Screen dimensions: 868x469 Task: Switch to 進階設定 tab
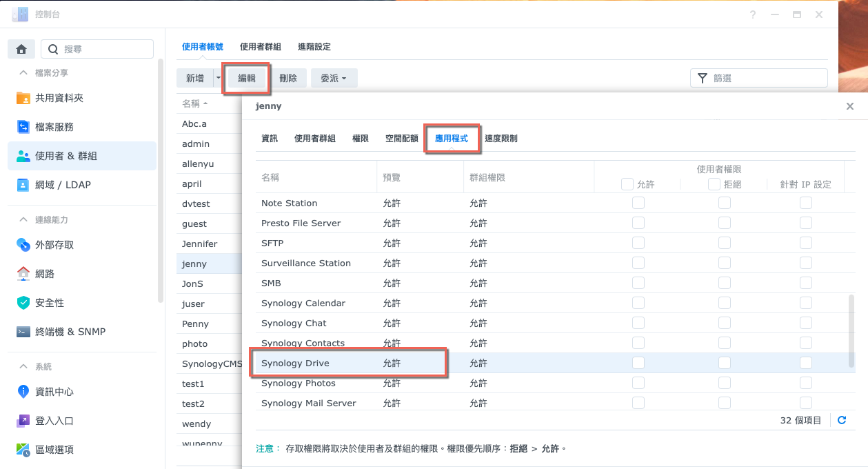point(314,47)
